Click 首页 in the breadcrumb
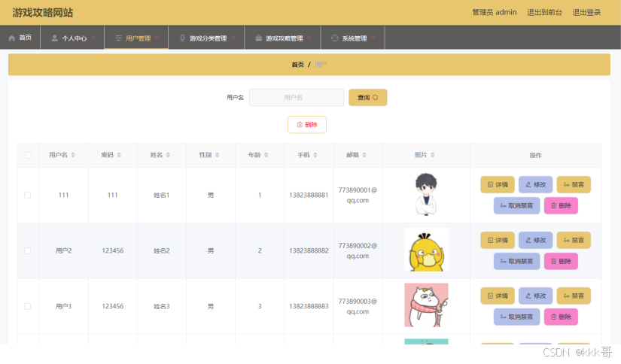The image size is (621, 364). click(x=298, y=65)
